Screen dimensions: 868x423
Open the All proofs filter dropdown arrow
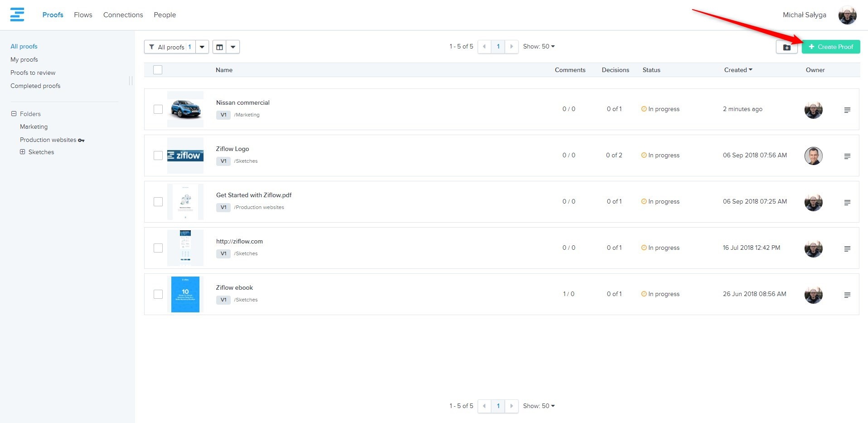202,47
